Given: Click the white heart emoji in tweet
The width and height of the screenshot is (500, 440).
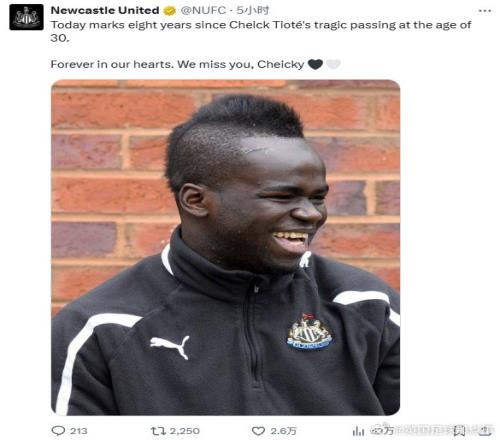Looking at the screenshot, I should point(333,64).
